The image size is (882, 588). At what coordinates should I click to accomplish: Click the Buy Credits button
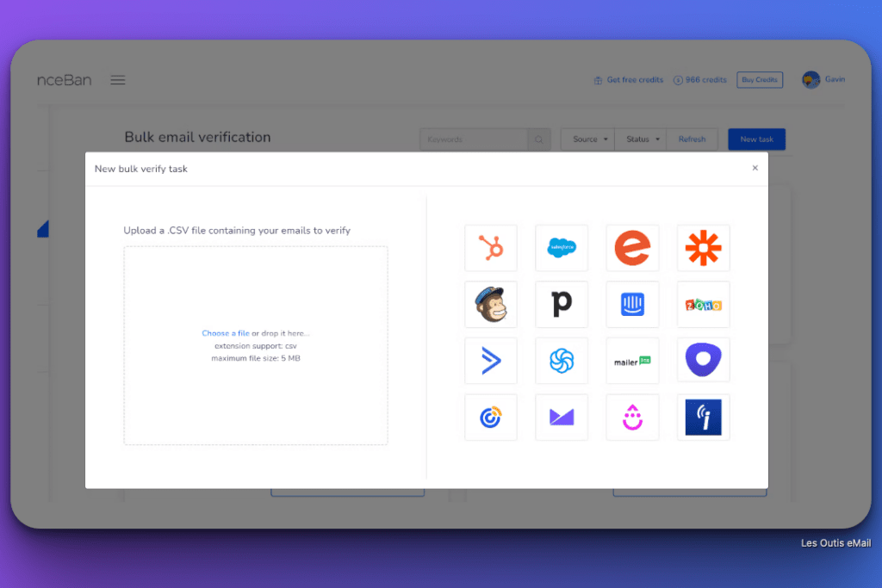coord(760,80)
